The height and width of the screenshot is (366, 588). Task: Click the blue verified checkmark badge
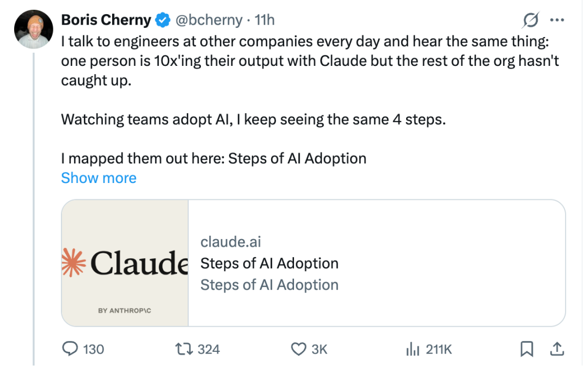(x=163, y=20)
